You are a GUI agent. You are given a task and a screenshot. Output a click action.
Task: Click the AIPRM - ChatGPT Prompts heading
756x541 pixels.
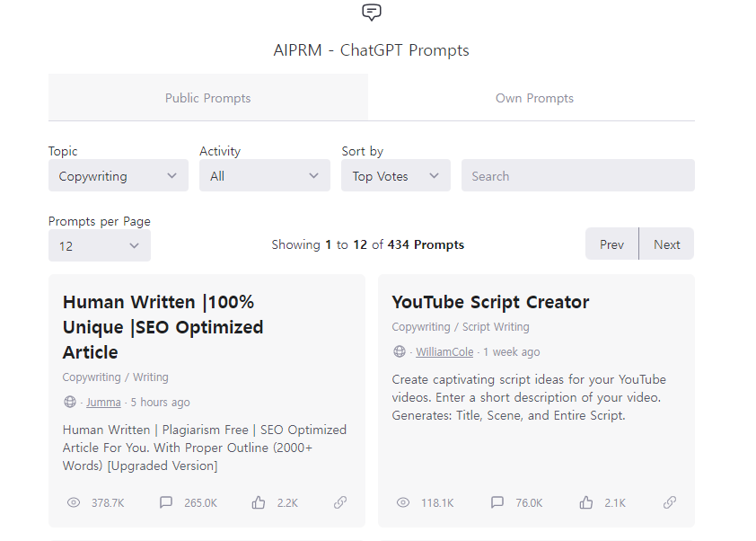371,50
